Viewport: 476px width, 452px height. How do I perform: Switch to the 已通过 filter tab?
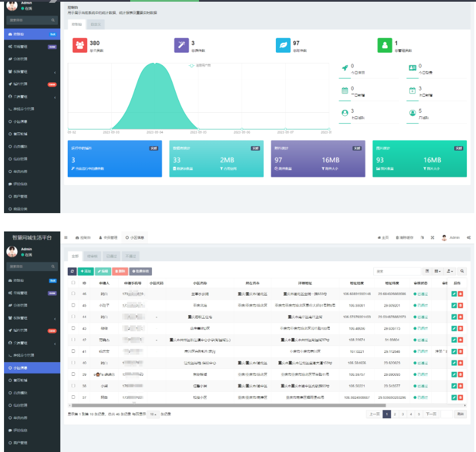point(111,256)
